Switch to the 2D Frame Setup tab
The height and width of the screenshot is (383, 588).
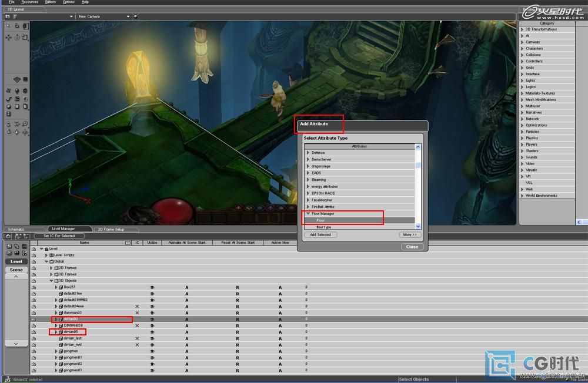[111, 229]
